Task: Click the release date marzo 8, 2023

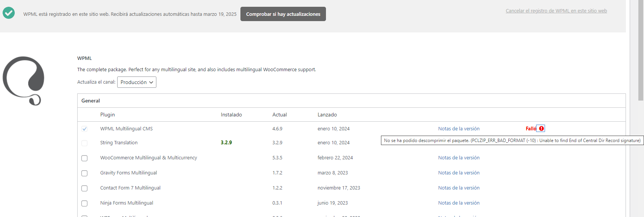Action: (x=333, y=173)
